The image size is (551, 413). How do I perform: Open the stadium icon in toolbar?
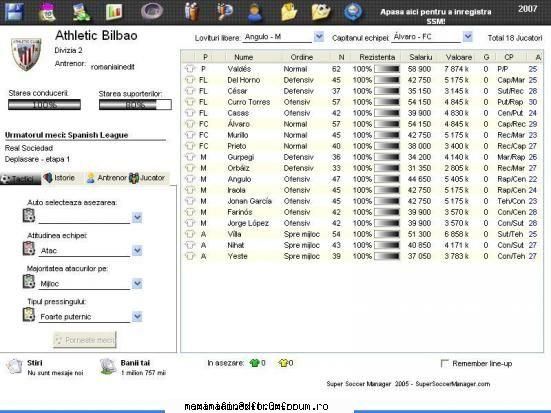point(152,11)
